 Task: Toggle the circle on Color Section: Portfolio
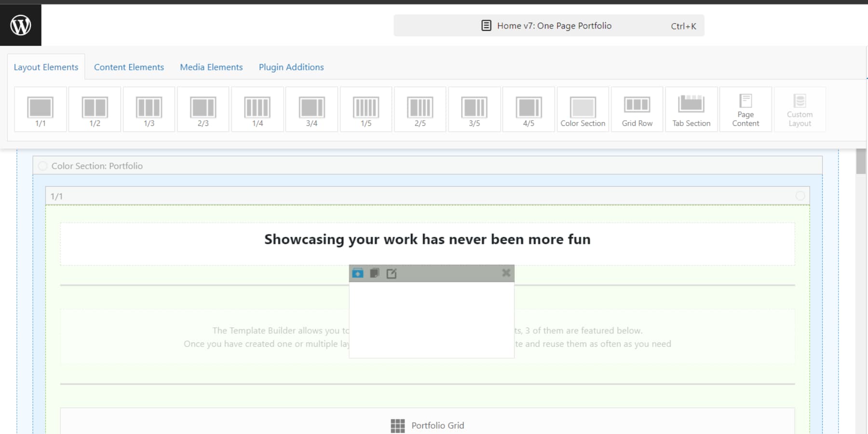43,166
